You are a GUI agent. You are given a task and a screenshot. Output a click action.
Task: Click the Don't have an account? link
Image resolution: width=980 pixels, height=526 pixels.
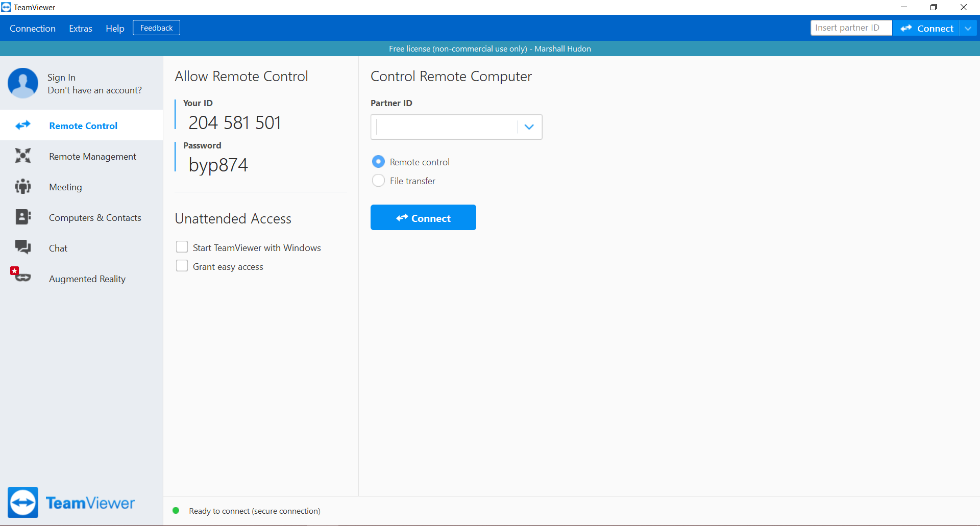tap(95, 90)
